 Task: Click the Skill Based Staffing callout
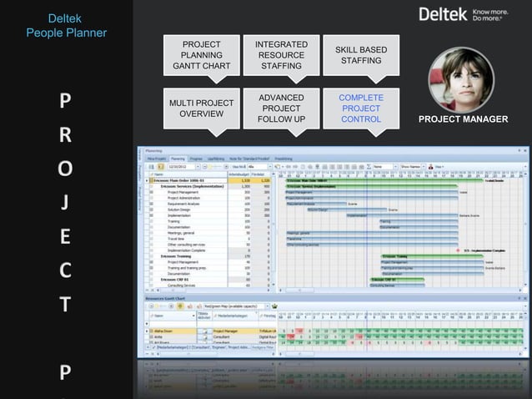coord(361,55)
